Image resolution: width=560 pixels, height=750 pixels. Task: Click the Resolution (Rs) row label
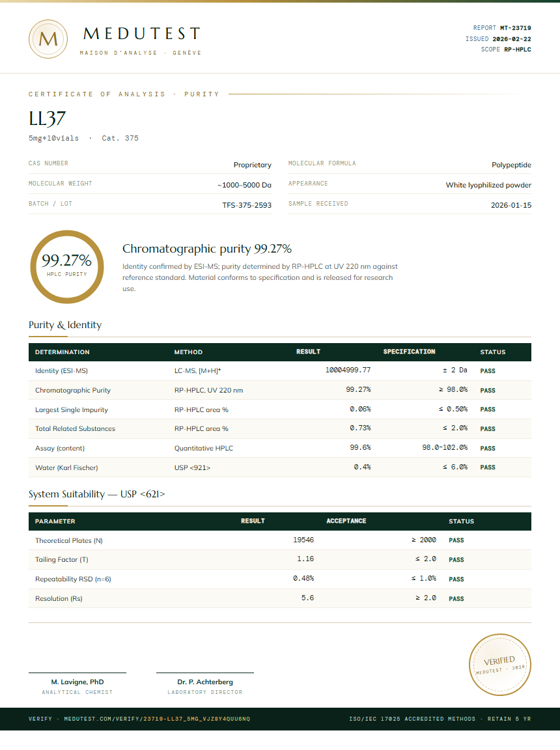tap(59, 599)
